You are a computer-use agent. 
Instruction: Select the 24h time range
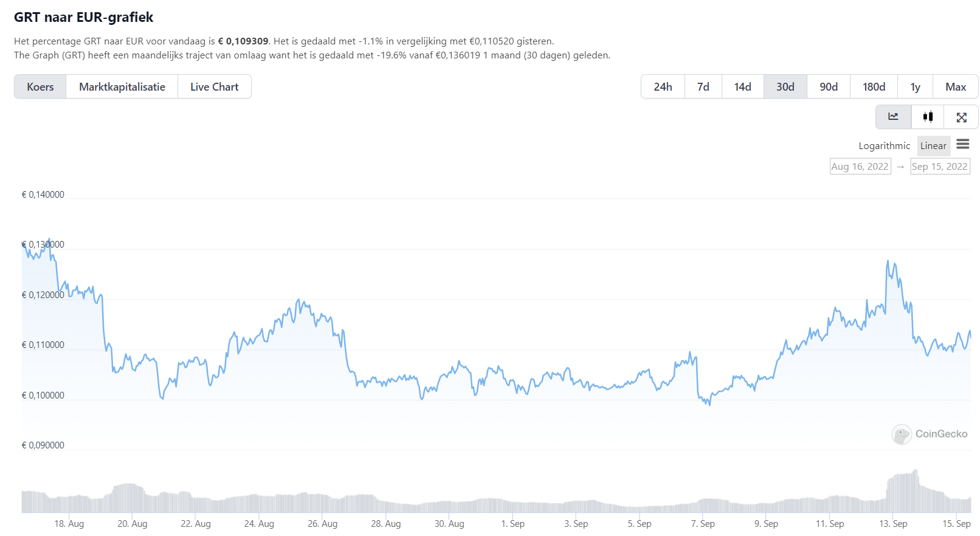tap(663, 87)
